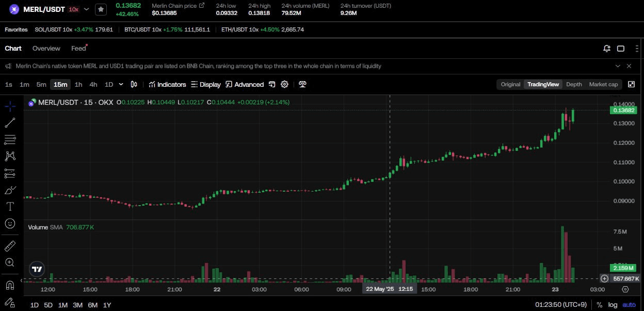The height and width of the screenshot is (311, 644).
Task: Set chart range to 6M
Action: click(92, 305)
